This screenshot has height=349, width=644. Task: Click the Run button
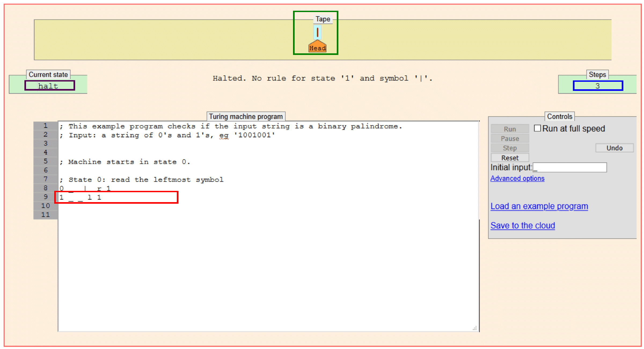[510, 129]
